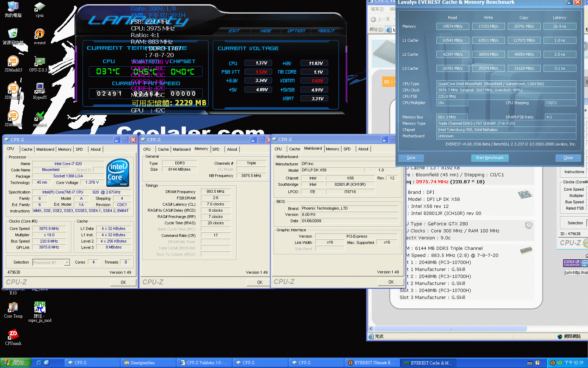Click the keyboard language bar icon
The width and height of the screenshot is (588, 368).
pos(530,363)
